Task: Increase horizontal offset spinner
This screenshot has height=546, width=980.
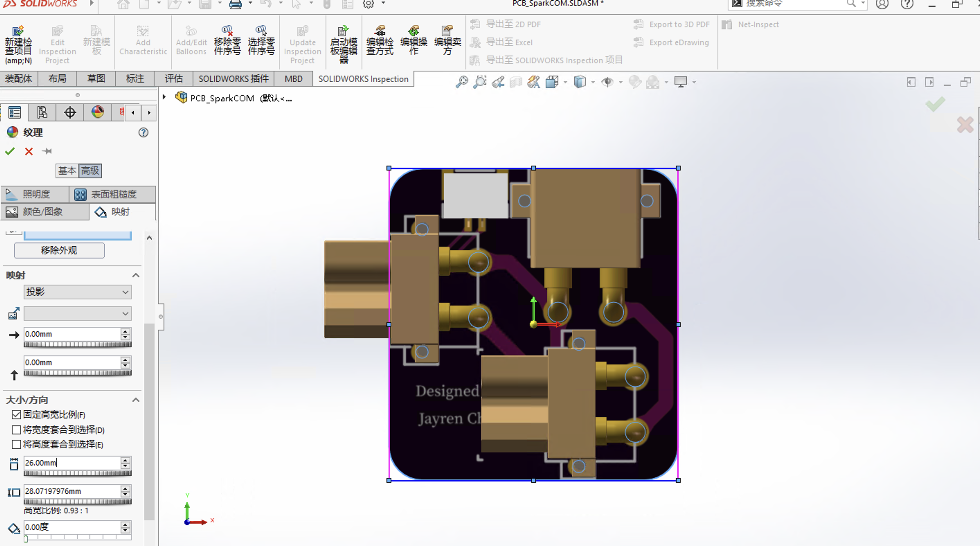Action: click(125, 331)
